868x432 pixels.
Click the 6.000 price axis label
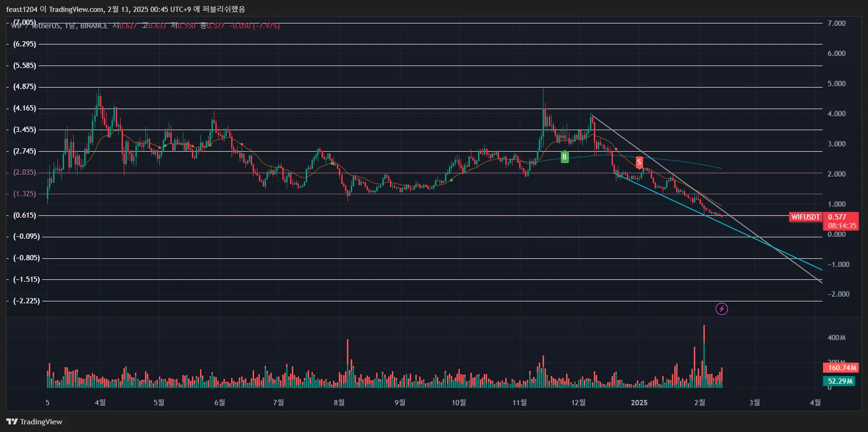(836, 54)
